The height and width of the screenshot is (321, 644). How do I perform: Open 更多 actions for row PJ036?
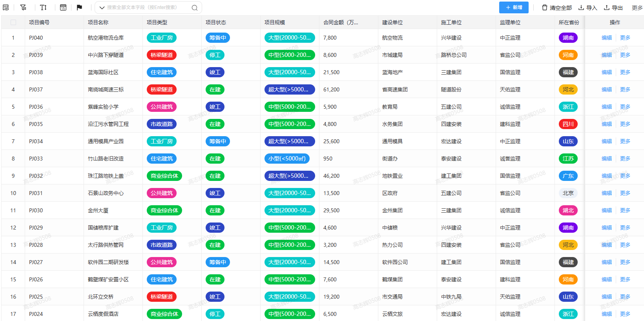[x=625, y=107]
